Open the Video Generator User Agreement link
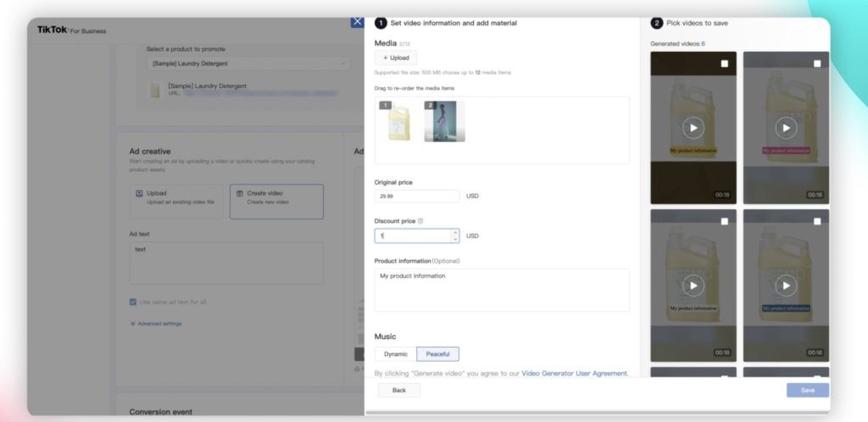Image resolution: width=868 pixels, height=422 pixels. pyautogui.click(x=574, y=374)
